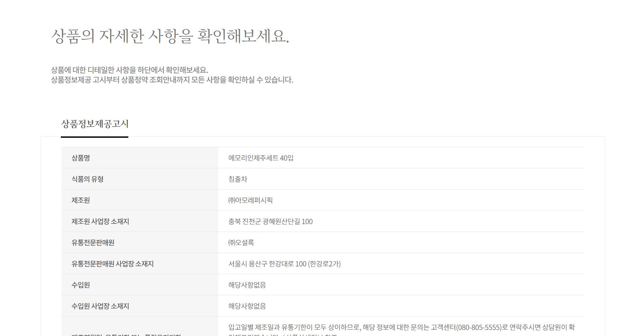Select the 수입원 row label
Image resolution: width=644 pixels, height=336 pixels.
(x=81, y=285)
